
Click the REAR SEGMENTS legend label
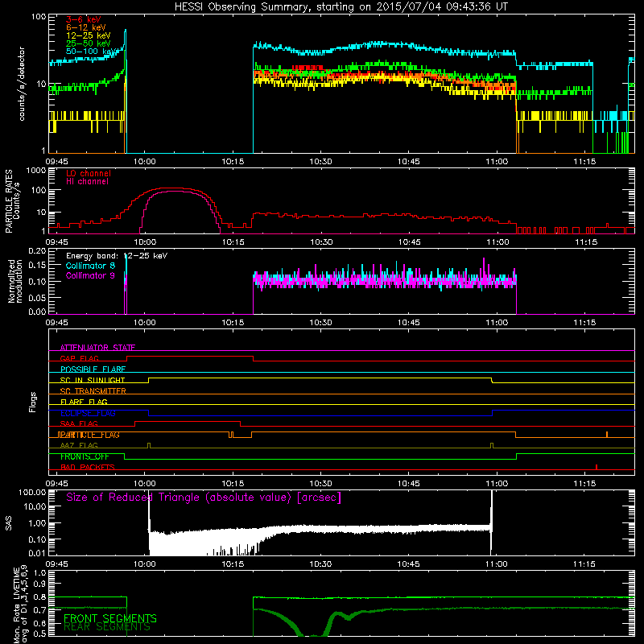[x=107, y=627]
